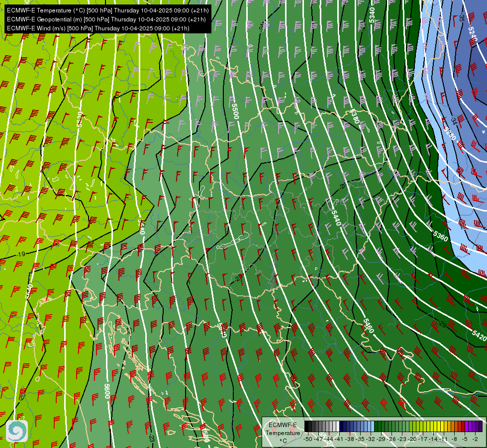Click the 5360 contour label

coord(440,236)
